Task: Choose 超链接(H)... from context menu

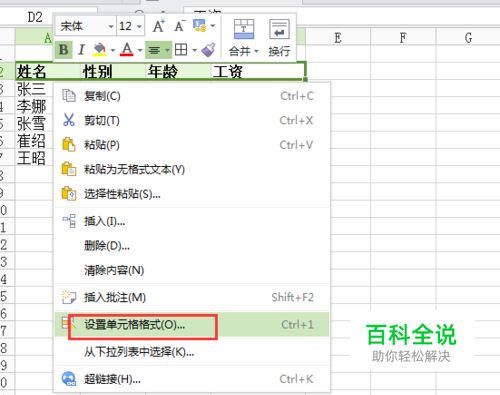Action: (192, 379)
